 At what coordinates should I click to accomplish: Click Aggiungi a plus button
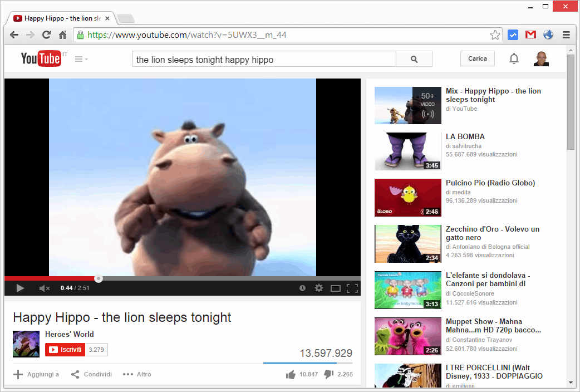coord(36,374)
